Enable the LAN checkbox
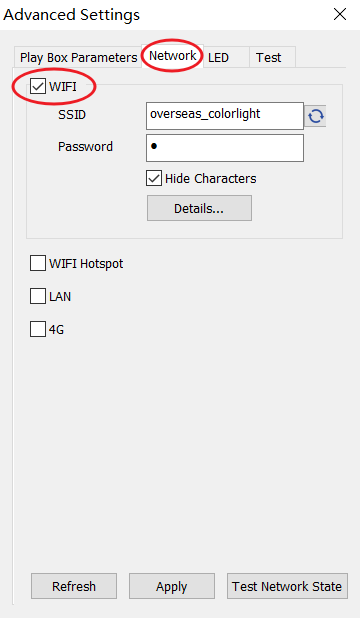Screen dimensions: 360x618 tap(38, 296)
